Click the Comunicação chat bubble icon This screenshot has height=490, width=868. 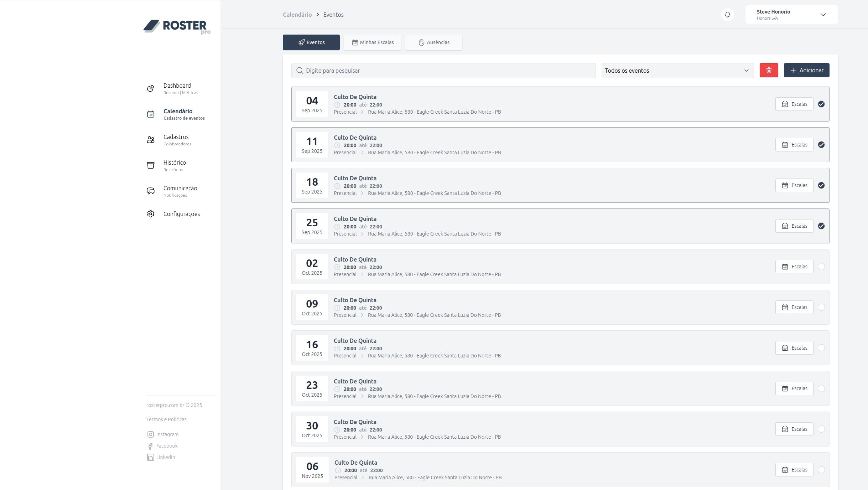[151, 191]
